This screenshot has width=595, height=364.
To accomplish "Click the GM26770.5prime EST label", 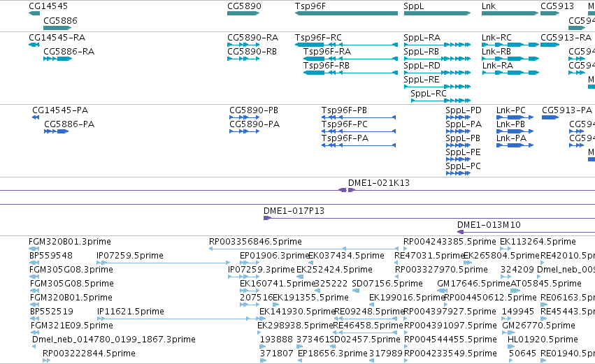I will point(538,326).
